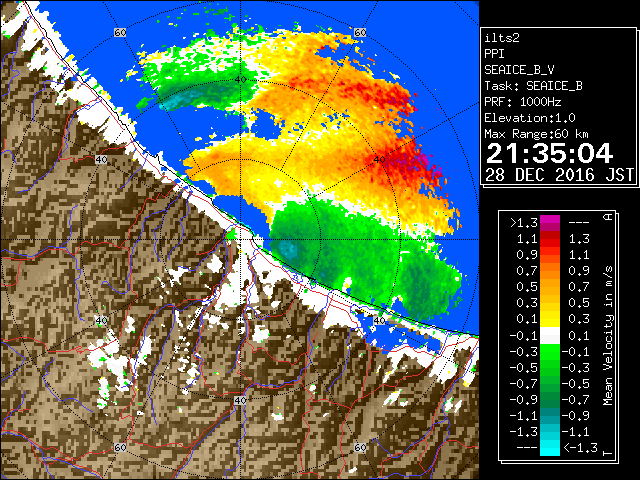
Task: Click the '40' range label due south
Action: [x=240, y=400]
